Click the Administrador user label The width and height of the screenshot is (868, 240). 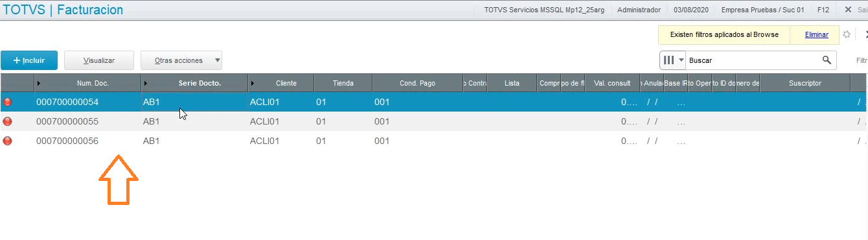tap(639, 10)
